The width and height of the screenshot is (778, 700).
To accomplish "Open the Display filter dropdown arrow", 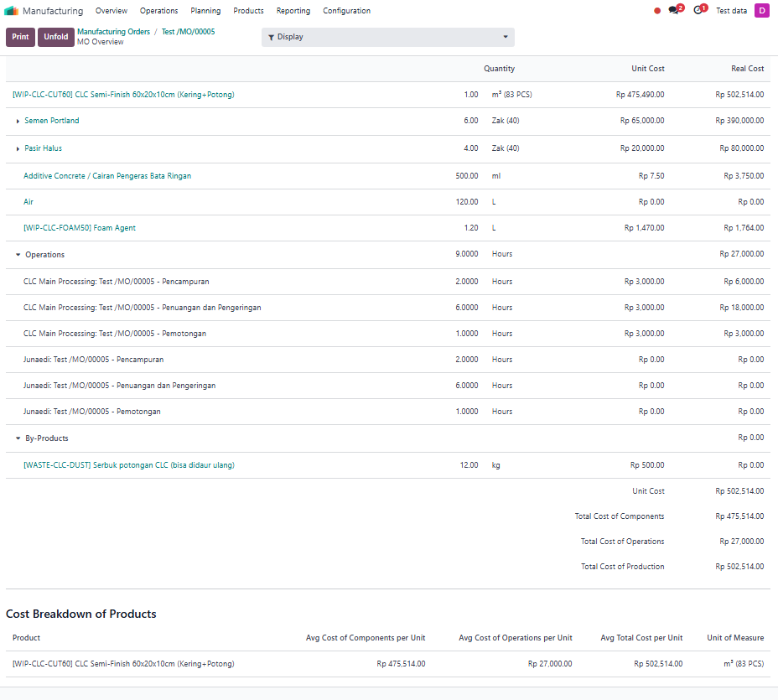I will pyautogui.click(x=505, y=37).
